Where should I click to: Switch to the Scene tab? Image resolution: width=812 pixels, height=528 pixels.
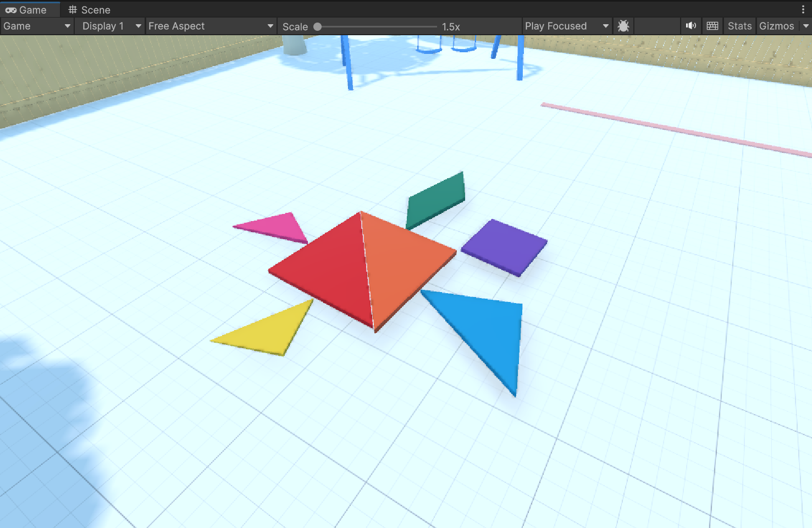click(x=89, y=10)
